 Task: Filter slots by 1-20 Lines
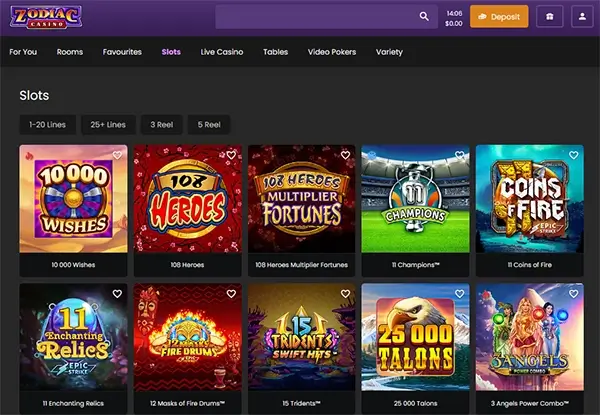click(47, 125)
